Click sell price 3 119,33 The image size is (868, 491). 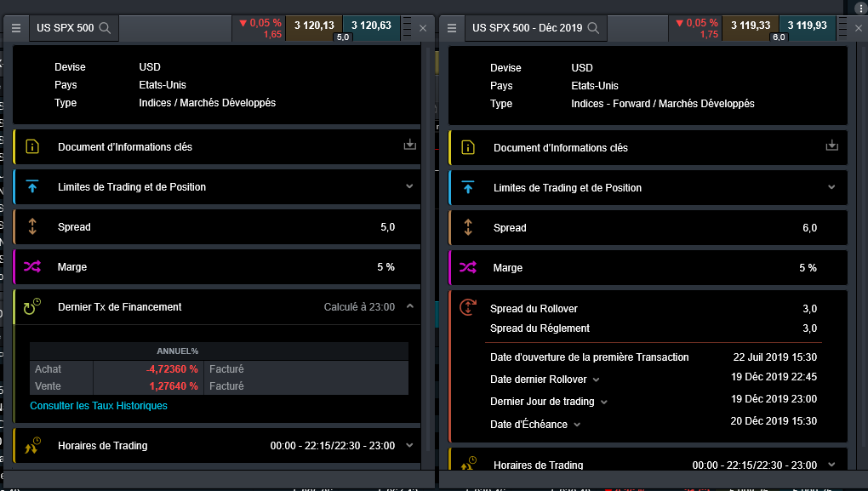click(x=751, y=28)
